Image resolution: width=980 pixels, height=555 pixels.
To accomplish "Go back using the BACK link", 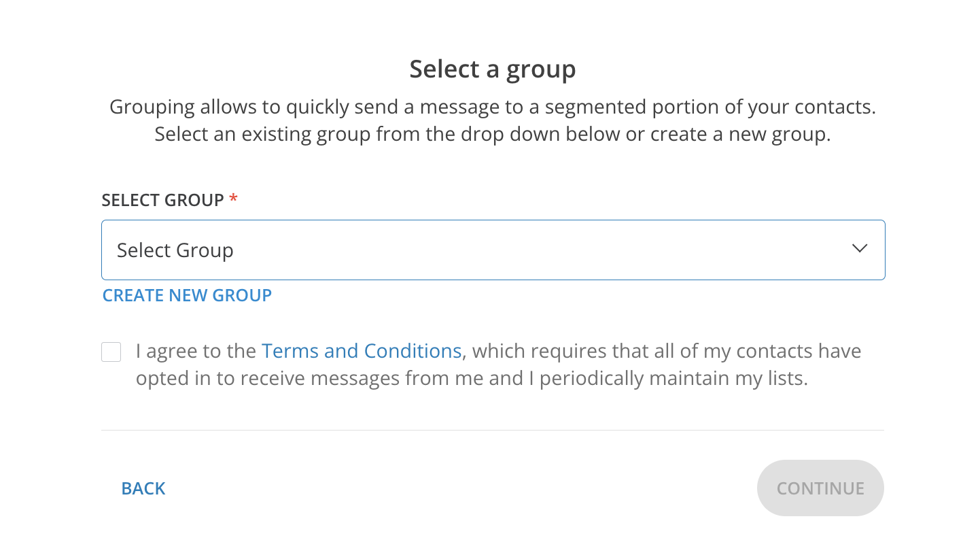I will click(143, 488).
